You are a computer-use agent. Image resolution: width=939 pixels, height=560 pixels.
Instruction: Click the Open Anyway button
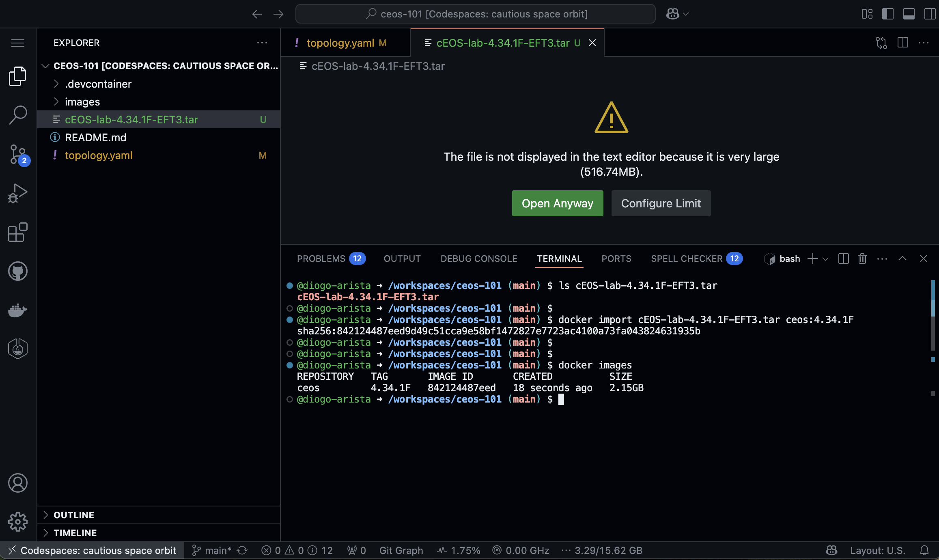(x=557, y=203)
